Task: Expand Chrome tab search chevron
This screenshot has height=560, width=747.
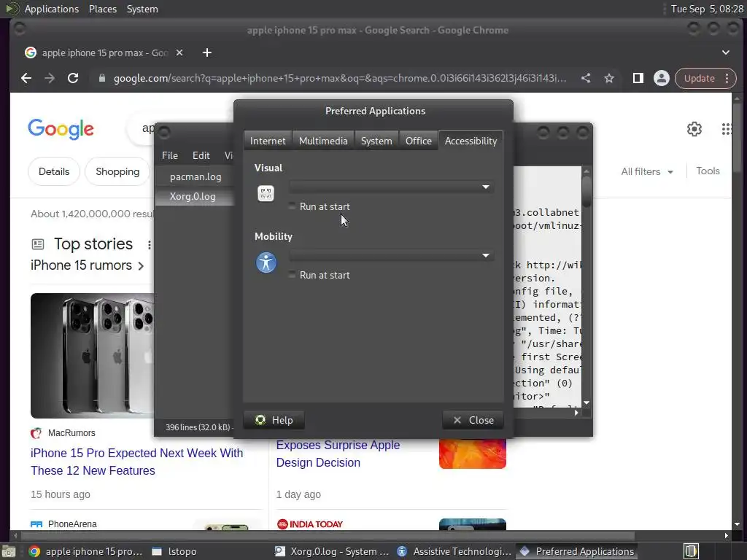Action: pos(726,52)
